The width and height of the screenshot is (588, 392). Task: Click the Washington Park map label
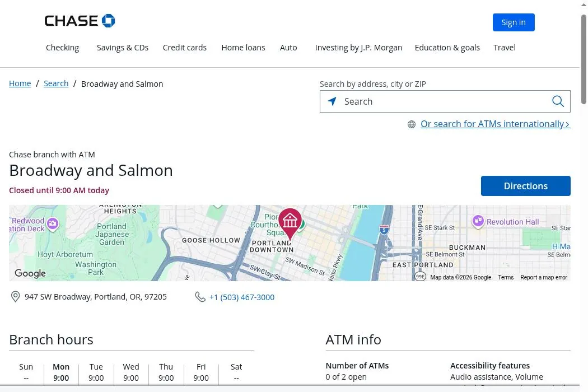[96, 268]
